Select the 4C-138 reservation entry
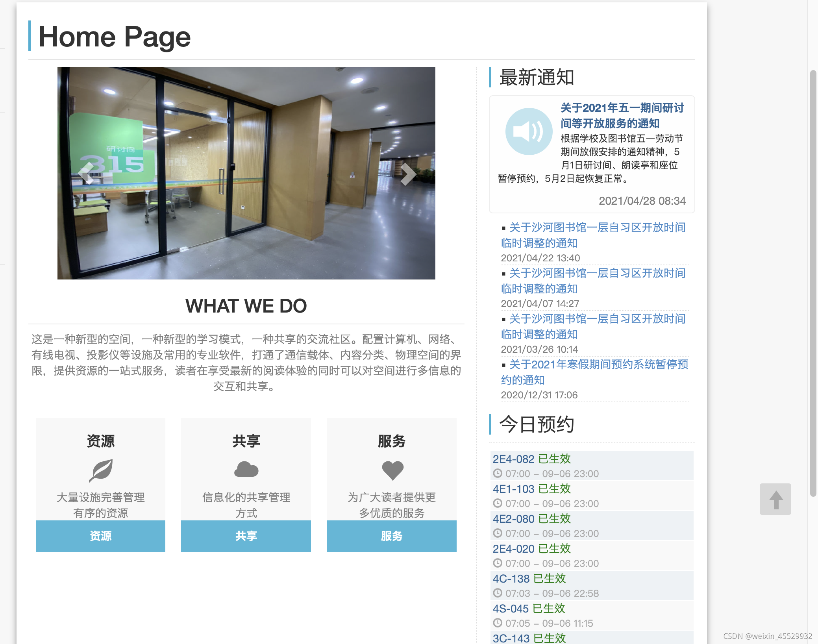 pos(511,579)
